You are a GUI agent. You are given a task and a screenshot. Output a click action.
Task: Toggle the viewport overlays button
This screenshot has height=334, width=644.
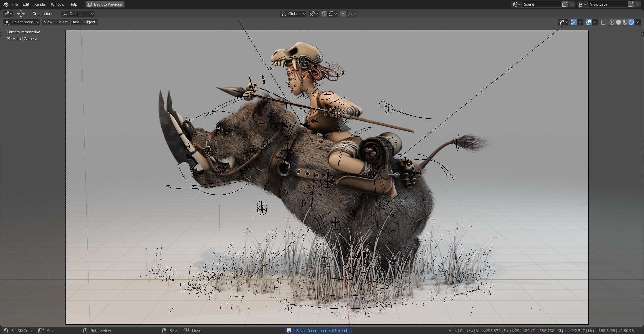[x=589, y=22]
